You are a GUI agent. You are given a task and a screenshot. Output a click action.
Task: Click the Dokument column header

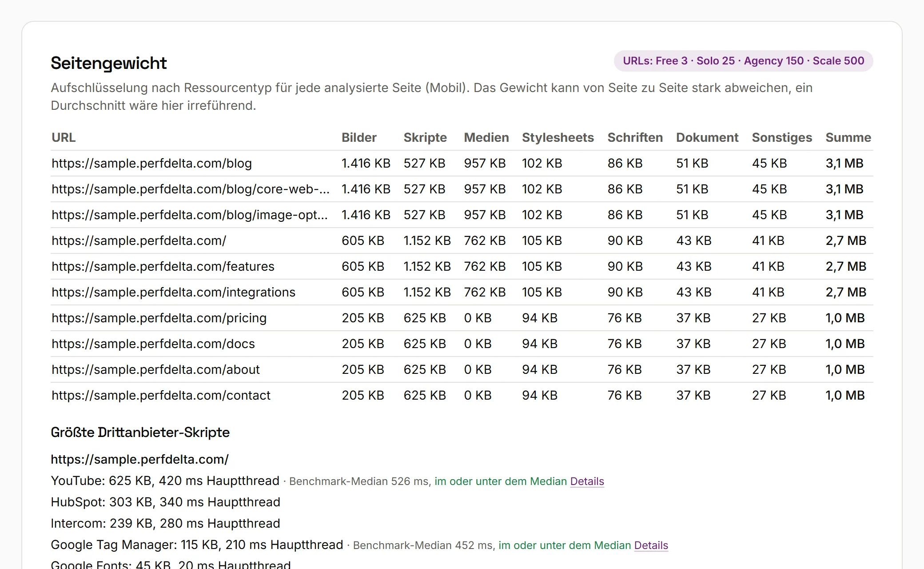[x=707, y=137]
